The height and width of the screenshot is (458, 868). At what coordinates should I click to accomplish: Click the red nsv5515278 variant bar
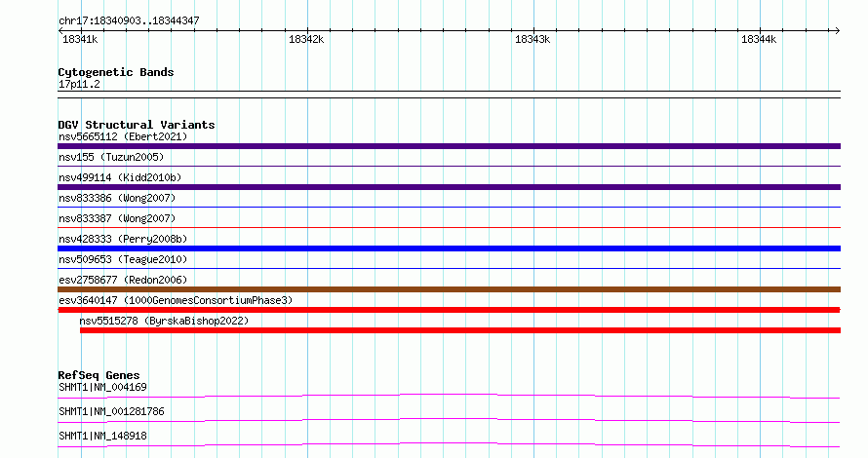coord(460,330)
